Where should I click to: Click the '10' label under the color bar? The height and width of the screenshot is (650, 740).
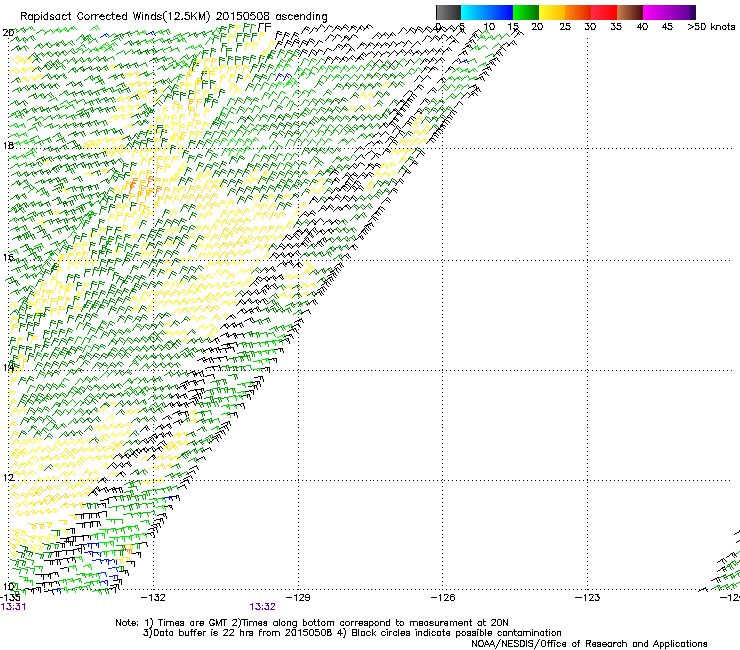click(489, 27)
